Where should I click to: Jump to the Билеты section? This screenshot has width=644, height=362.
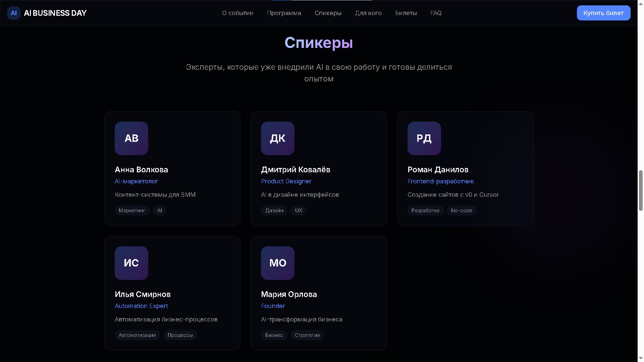pos(406,13)
